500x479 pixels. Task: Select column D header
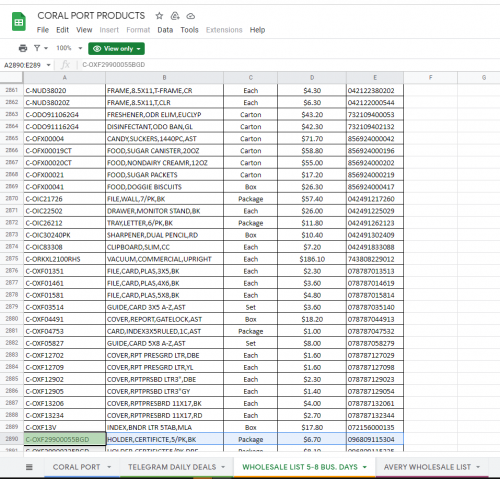312,77
